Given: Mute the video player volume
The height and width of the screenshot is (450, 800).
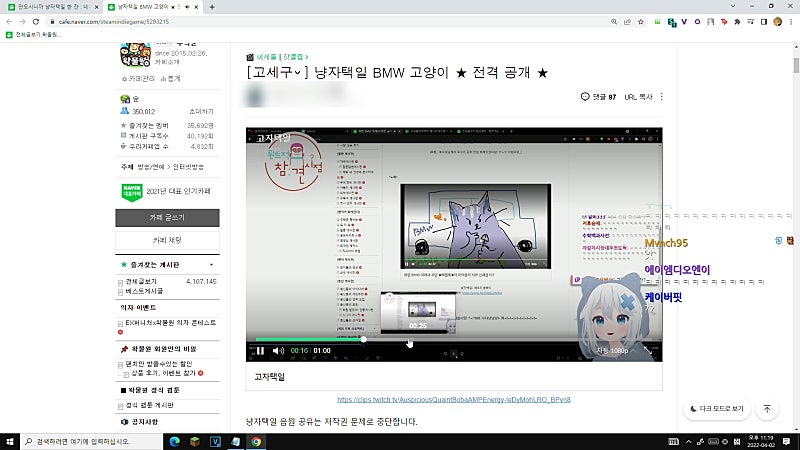Looking at the screenshot, I should [x=278, y=351].
